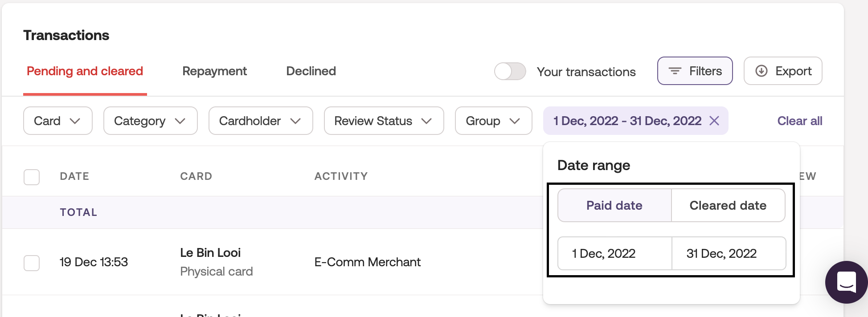Image resolution: width=868 pixels, height=317 pixels.
Task: Click the 31 Dec, 2022 end date field
Action: tap(728, 253)
